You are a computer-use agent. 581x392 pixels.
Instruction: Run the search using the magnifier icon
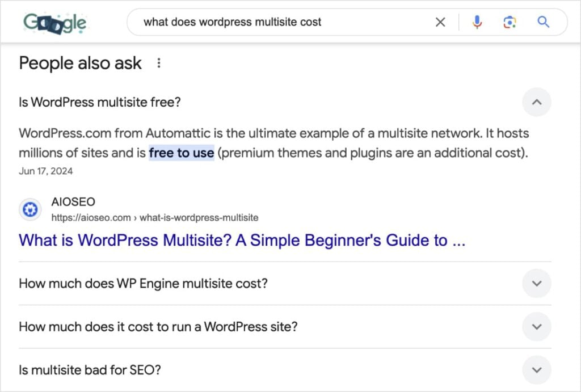(x=543, y=22)
